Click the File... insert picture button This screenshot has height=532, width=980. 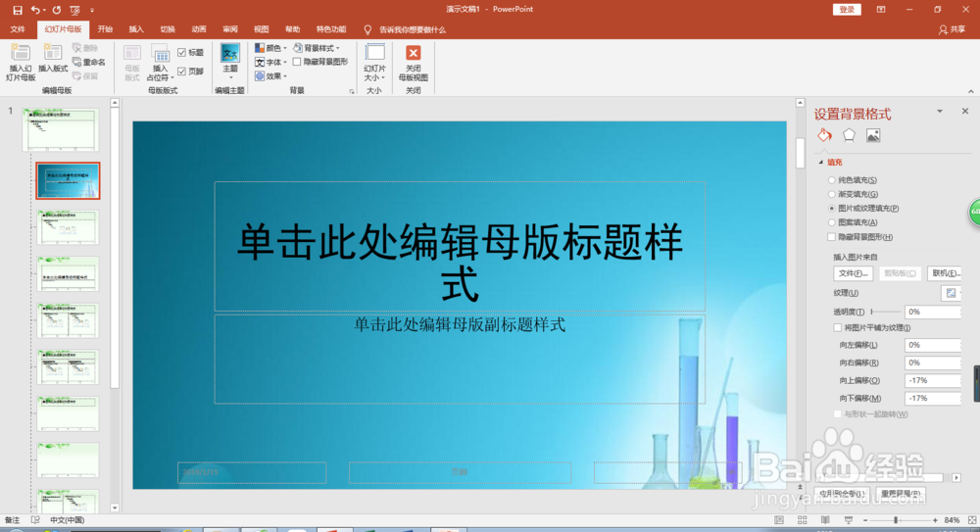click(x=854, y=273)
